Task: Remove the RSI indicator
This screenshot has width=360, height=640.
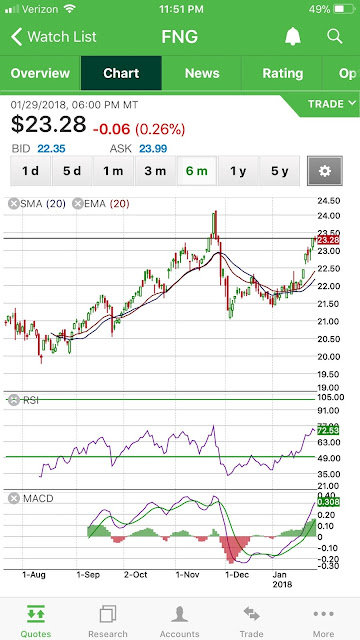Action: pyautogui.click(x=14, y=400)
